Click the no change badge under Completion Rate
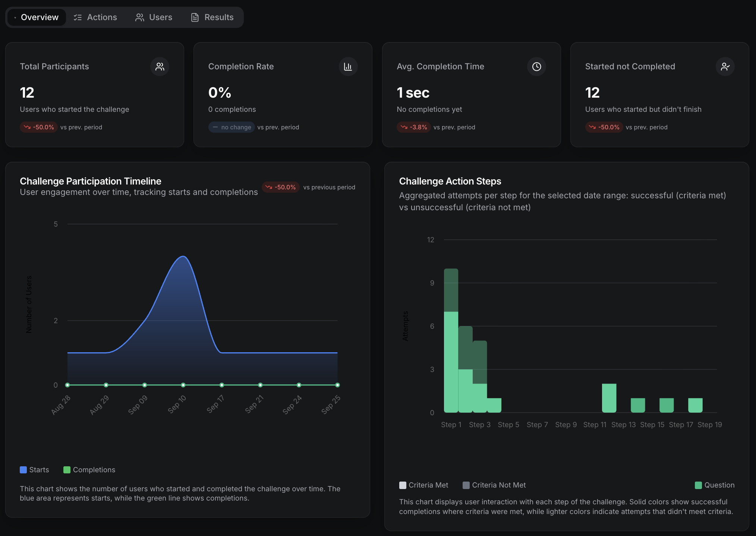The height and width of the screenshot is (536, 756). point(231,127)
